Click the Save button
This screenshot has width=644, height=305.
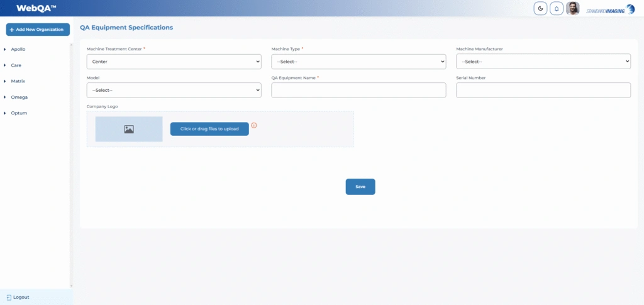click(360, 187)
